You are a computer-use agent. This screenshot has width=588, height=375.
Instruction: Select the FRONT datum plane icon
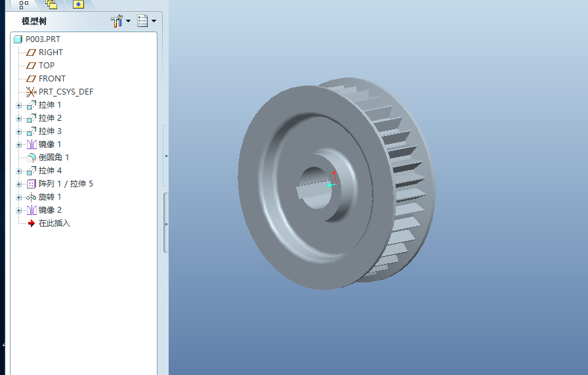tap(31, 79)
